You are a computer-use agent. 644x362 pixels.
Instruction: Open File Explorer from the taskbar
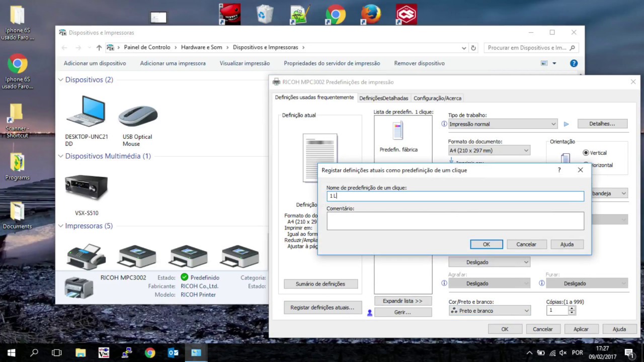tap(80, 352)
